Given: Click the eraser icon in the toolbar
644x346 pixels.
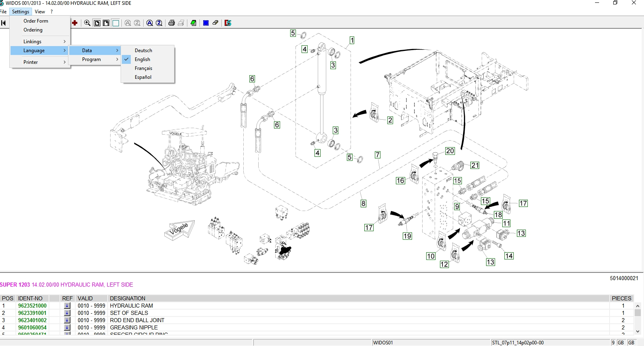Looking at the screenshot, I should tap(215, 23).
